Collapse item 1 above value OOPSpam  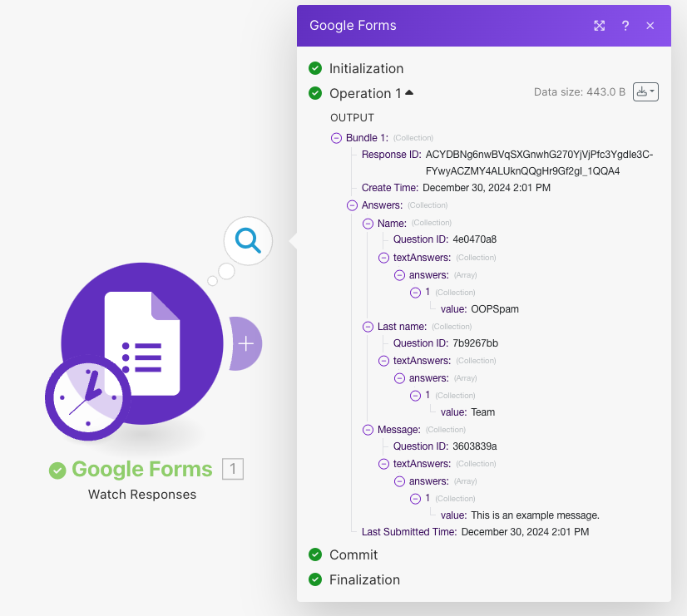(415, 293)
